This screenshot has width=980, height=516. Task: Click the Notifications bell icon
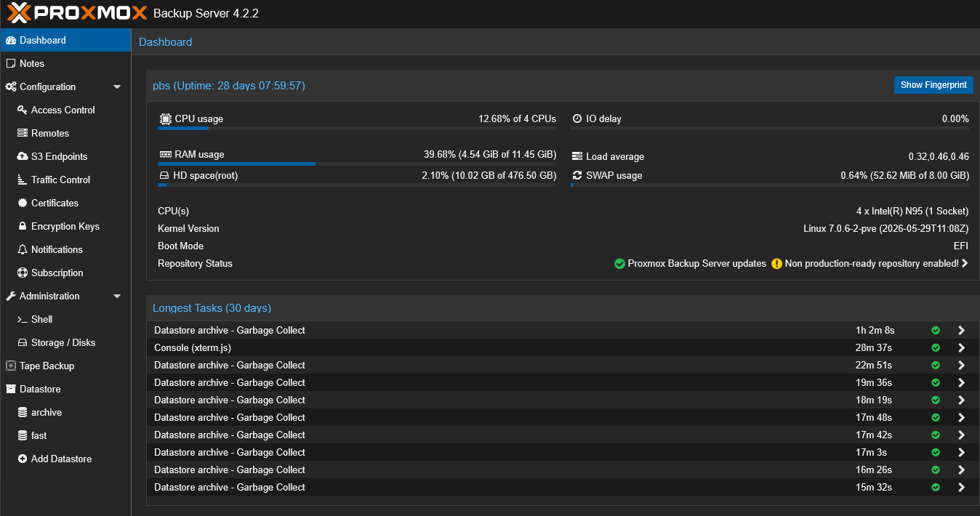(x=23, y=250)
